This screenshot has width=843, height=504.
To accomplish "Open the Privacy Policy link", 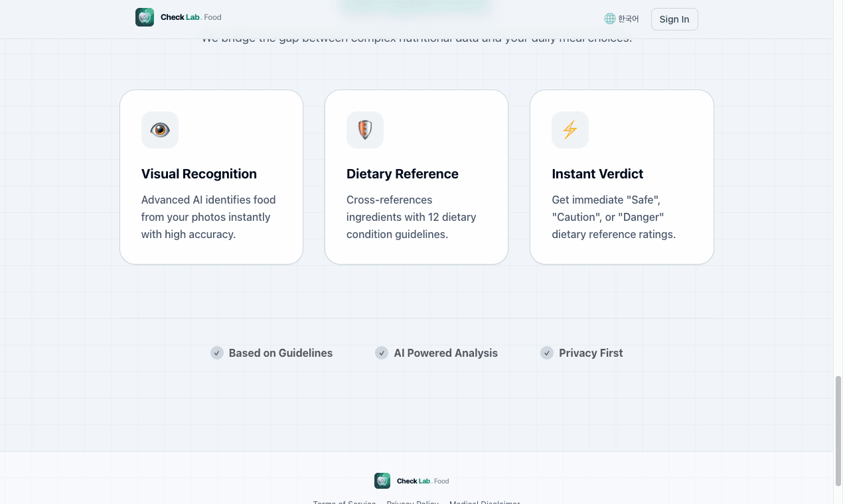I will pos(412,502).
